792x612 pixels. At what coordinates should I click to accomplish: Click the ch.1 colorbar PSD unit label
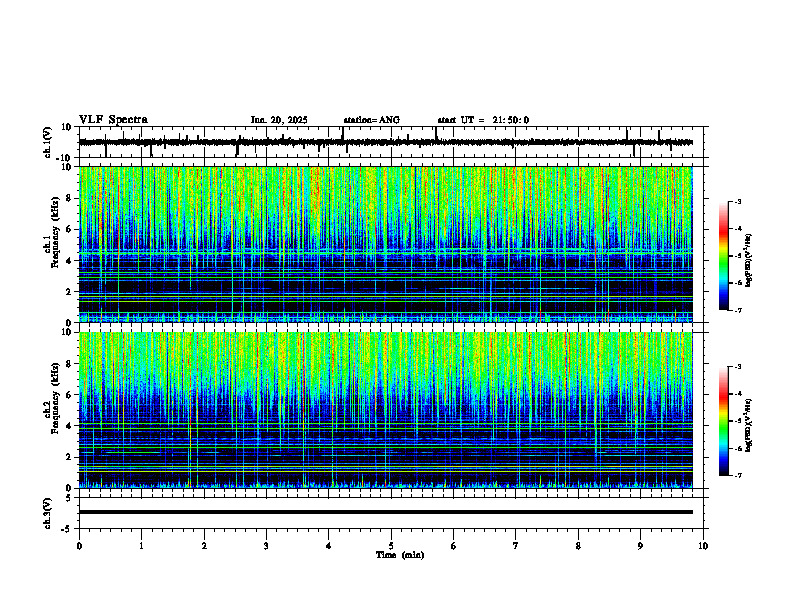pyautogui.click(x=749, y=260)
